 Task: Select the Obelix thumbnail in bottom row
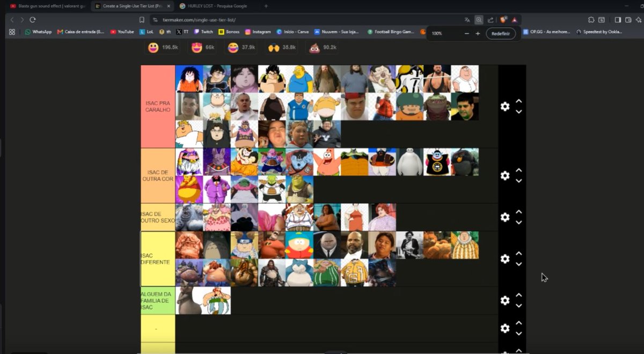(x=217, y=300)
